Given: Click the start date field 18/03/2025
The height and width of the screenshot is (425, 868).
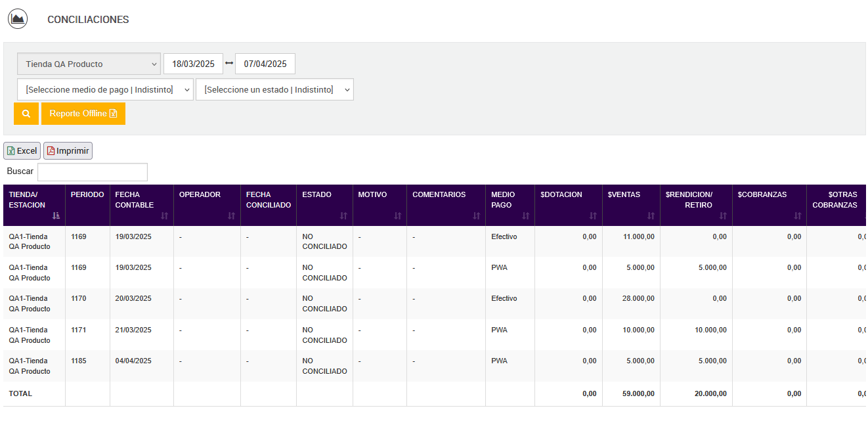Looking at the screenshot, I should pyautogui.click(x=193, y=64).
